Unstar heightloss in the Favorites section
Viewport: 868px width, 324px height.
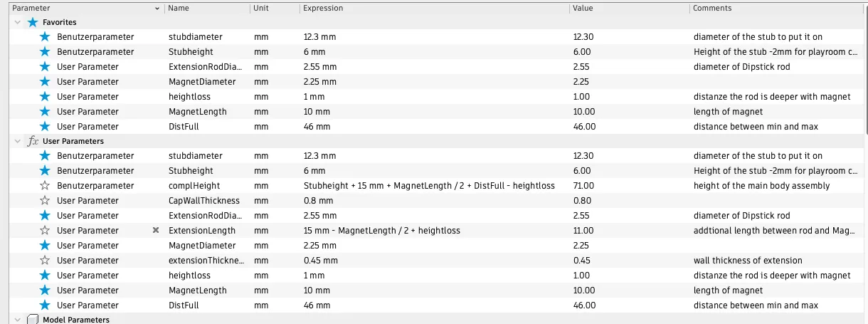(x=45, y=97)
